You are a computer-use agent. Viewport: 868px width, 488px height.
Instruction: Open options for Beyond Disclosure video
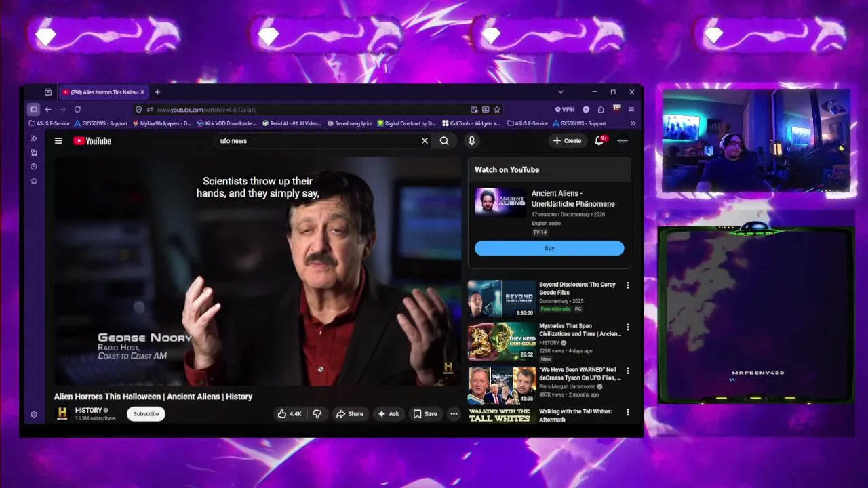[x=627, y=285]
